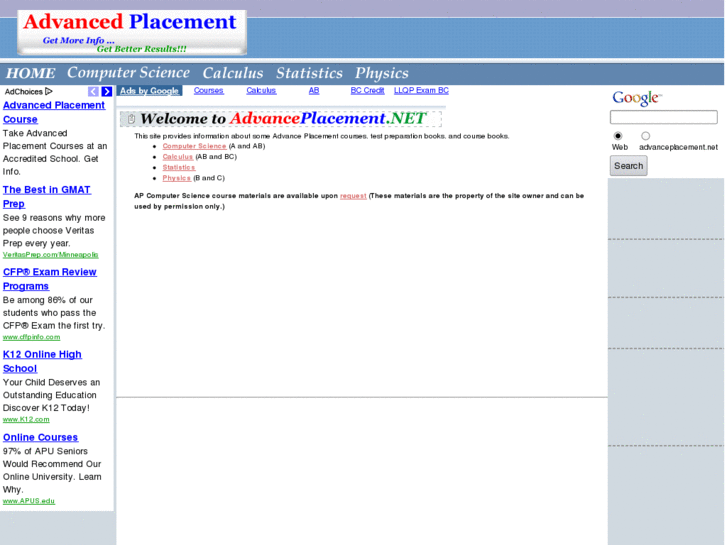Screen dimensions: 727x545
Task: Click the Google logo
Action: 637,98
